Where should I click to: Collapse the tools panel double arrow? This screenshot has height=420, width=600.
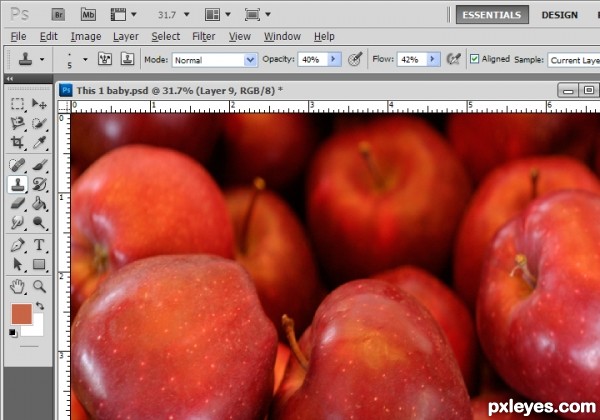click(10, 79)
